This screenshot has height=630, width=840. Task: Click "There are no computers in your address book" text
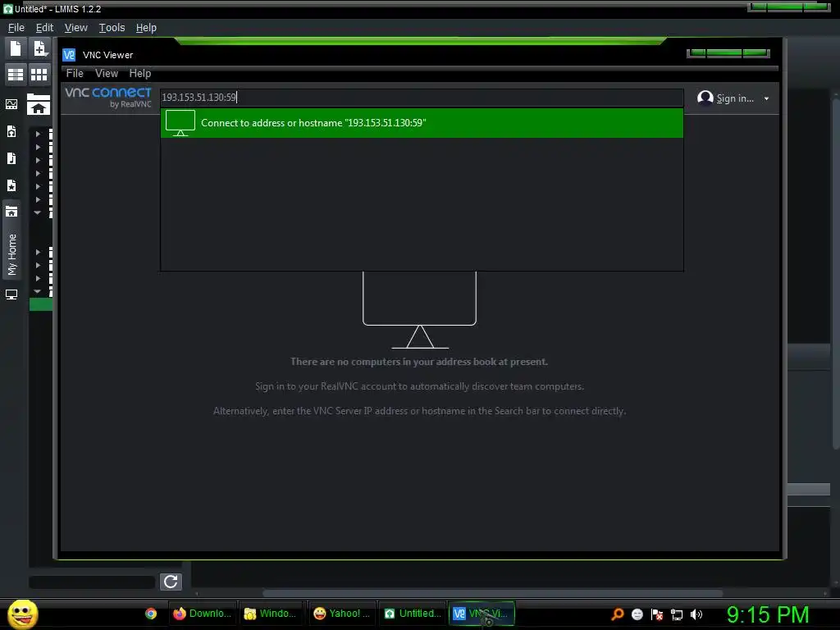pyautogui.click(x=419, y=362)
